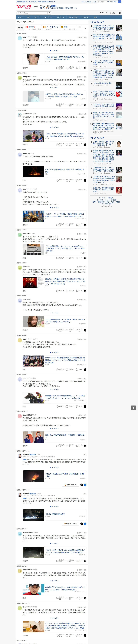Share 七福's comment on X
Image resolution: width=138 pixels, height=644 pixels.
85,291
